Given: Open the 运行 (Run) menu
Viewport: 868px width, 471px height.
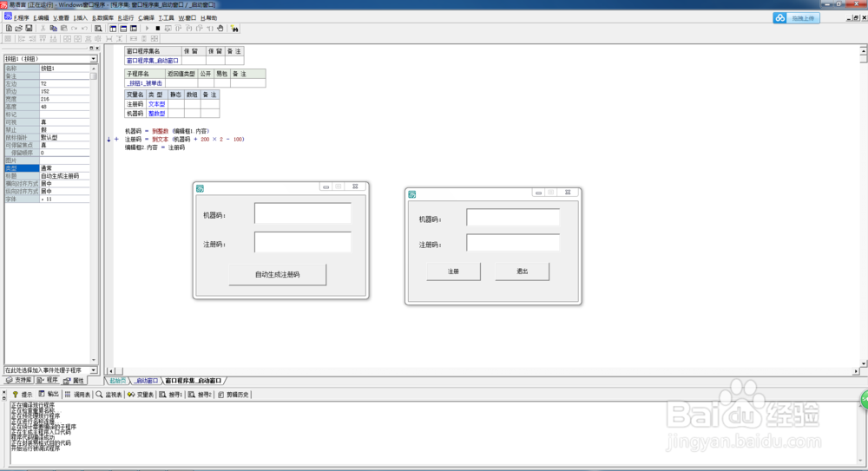Looking at the screenshot, I should coord(126,18).
